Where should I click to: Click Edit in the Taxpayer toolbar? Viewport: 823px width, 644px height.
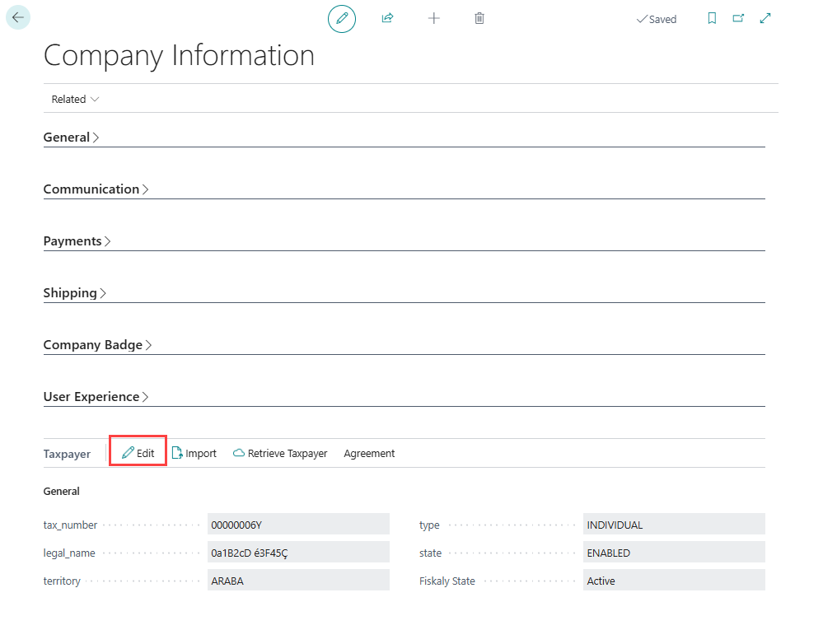pyautogui.click(x=138, y=453)
